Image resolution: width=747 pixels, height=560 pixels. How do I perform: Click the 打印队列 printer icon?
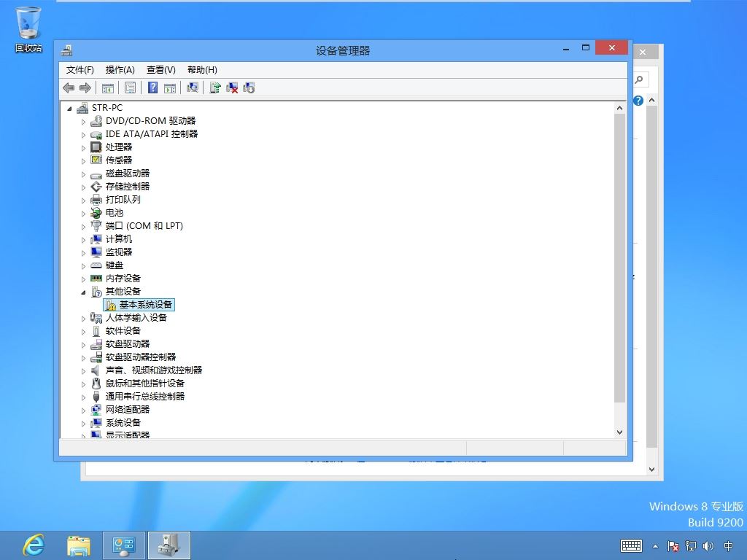[96, 200]
